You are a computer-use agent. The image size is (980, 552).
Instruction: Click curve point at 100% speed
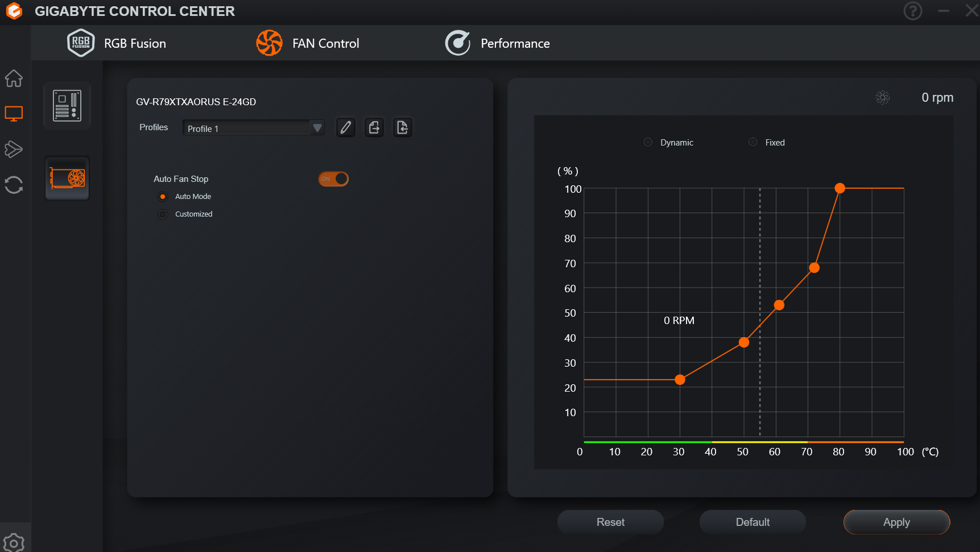(x=840, y=188)
